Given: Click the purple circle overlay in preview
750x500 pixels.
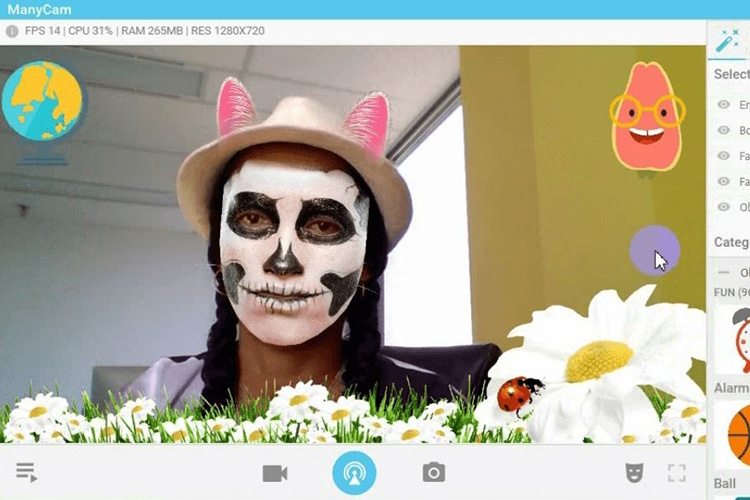Looking at the screenshot, I should (654, 250).
